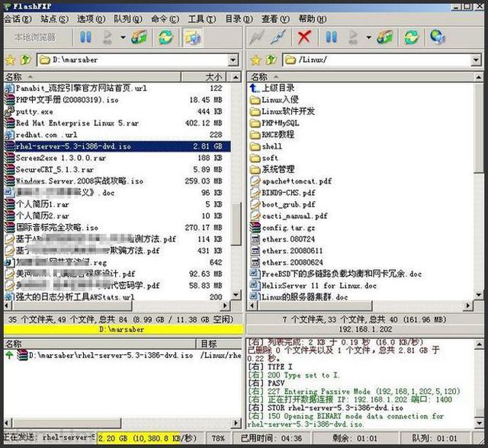Expand the /Linux/ path dropdown
The image size is (488, 448).
[479, 59]
